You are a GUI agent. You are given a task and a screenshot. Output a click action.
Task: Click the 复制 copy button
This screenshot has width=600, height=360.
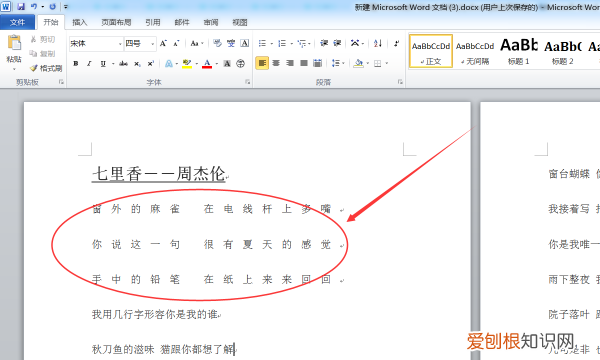43,54
